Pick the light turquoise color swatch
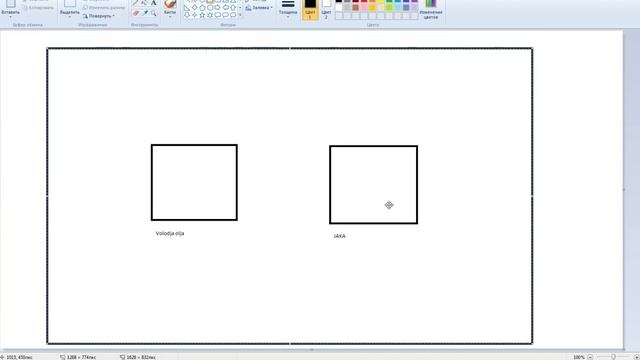This screenshot has height=360, width=640. [398, 7]
